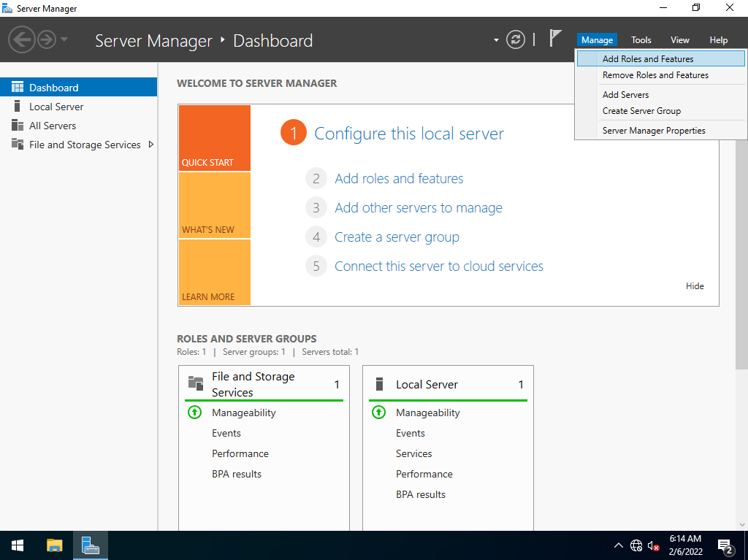The width and height of the screenshot is (748, 560).
Task: Open dropdown arrow left of refresh icon
Action: (496, 40)
